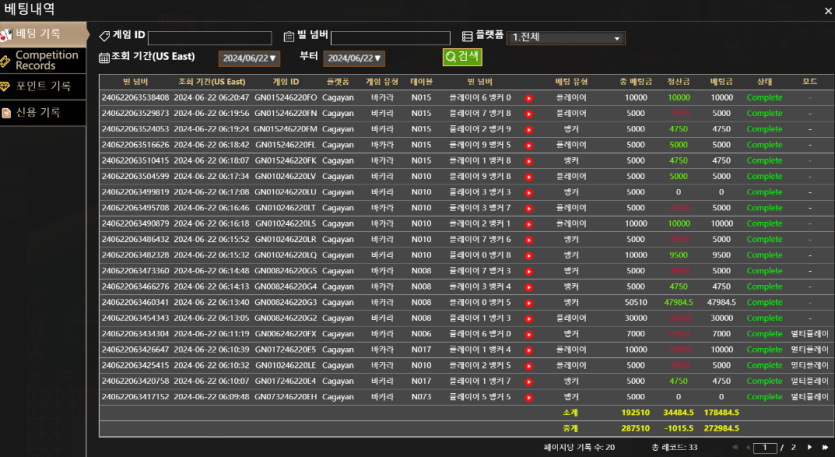Viewport: 835px width, 457px height.
Task: Select bill number 240622063460341 cell
Action: tap(135, 302)
